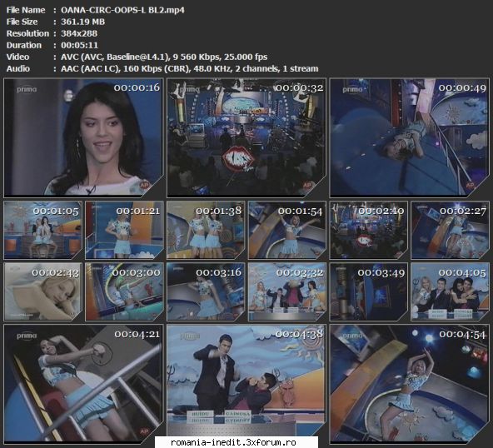Image resolution: width=493 pixels, height=448 pixels.
Task: Open the large frame at 00:04:54
Action: pyautogui.click(x=410, y=384)
